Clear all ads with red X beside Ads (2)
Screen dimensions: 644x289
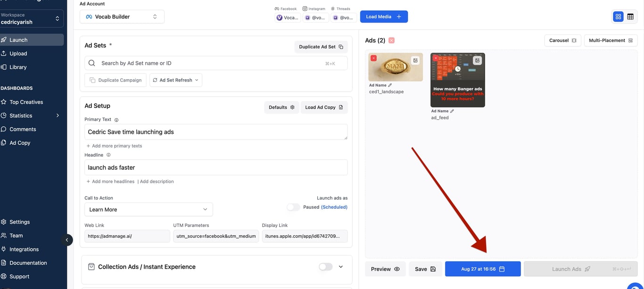pos(391,41)
